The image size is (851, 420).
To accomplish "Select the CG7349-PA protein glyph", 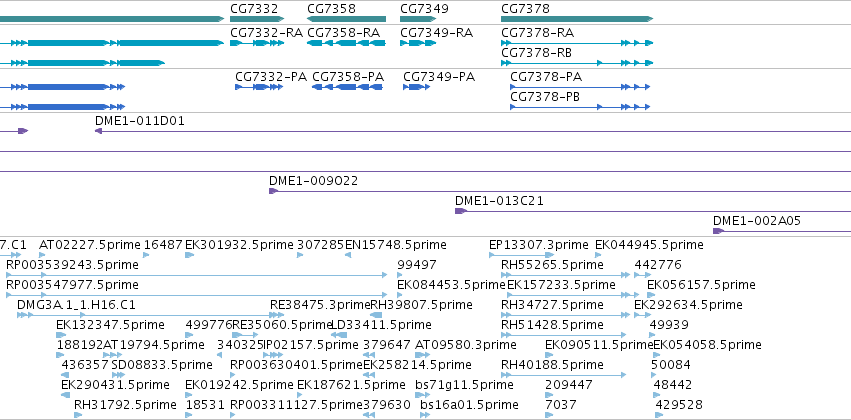I will click(x=416, y=87).
